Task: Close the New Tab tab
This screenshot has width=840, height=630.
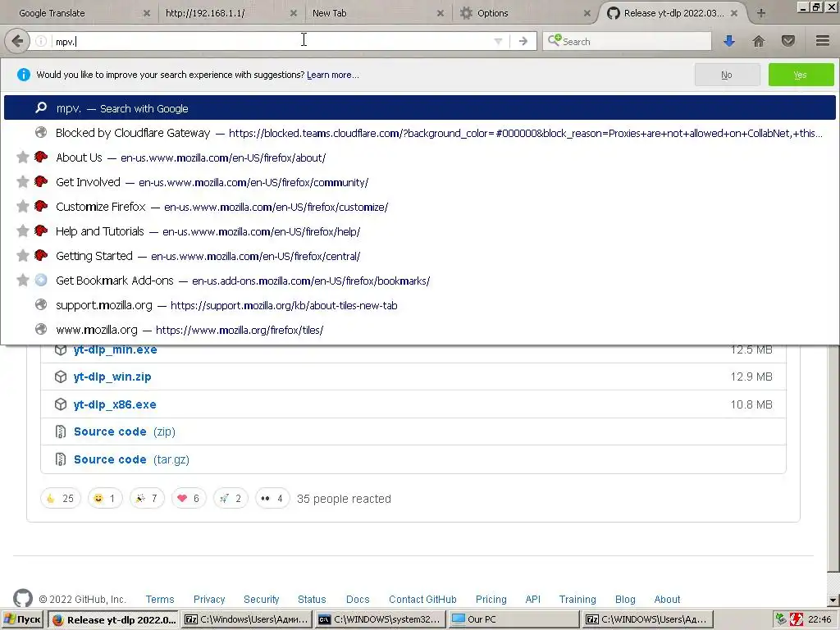Action: point(440,13)
